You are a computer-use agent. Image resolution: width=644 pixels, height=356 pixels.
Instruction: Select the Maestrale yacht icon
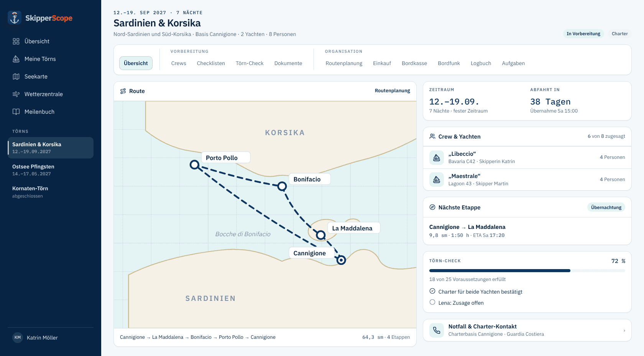point(437,180)
